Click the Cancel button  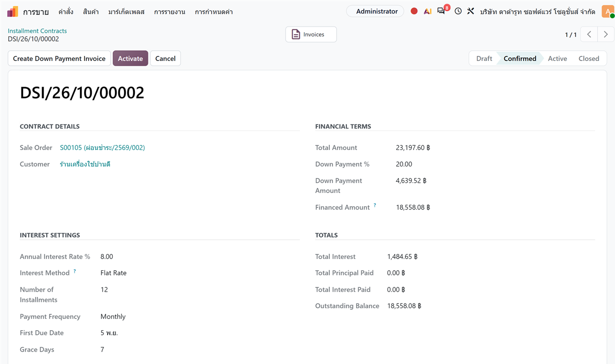pos(166,58)
